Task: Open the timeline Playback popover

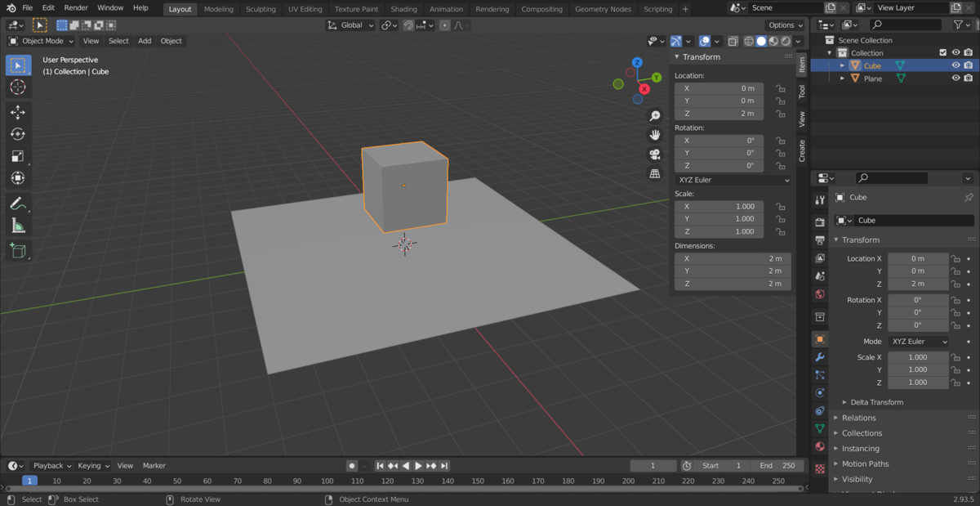Action: pos(51,466)
